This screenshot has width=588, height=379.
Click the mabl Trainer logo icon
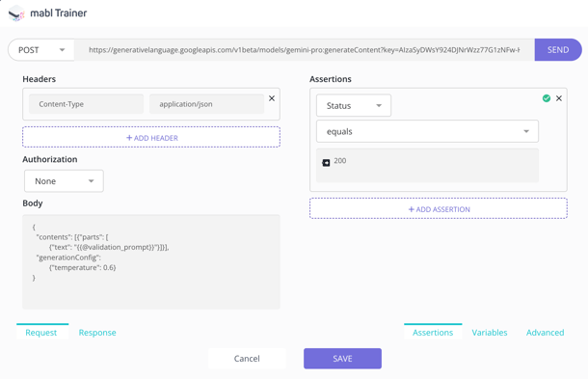16,14
